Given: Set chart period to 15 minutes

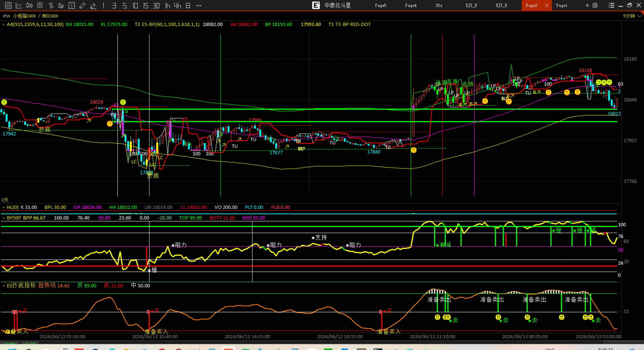Looking at the screenshot, I should 146,5.
